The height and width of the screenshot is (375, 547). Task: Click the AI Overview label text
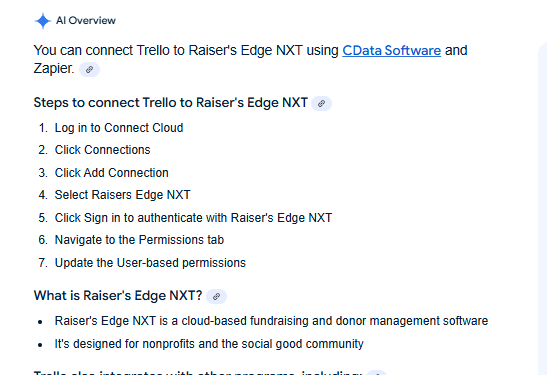(x=86, y=21)
